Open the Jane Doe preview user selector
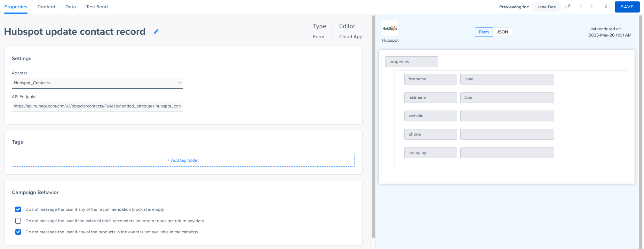Screen dimensions: 644x249 pyautogui.click(x=546, y=7)
